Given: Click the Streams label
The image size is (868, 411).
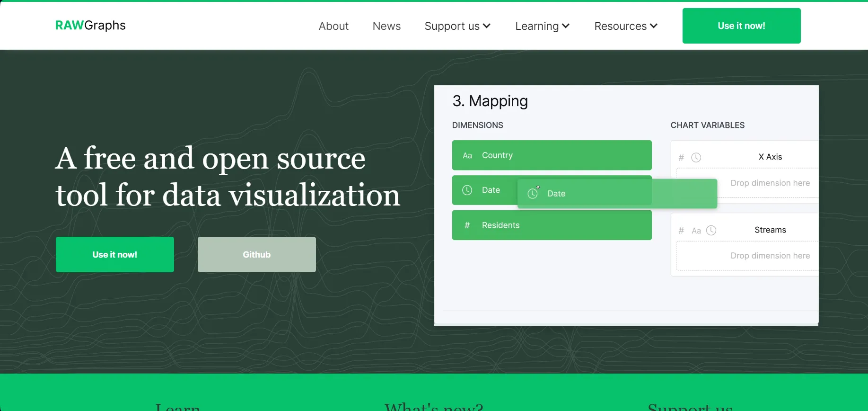Looking at the screenshot, I should tap(770, 230).
